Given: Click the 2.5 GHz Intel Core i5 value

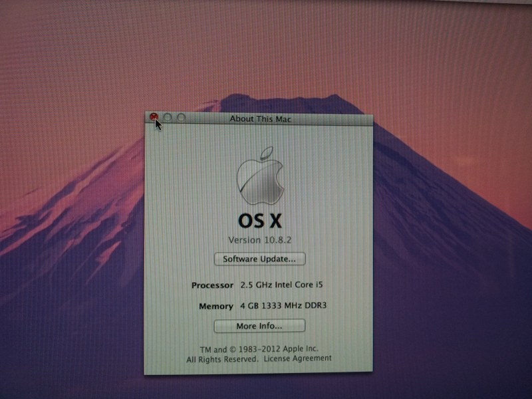Looking at the screenshot, I should [x=281, y=285].
